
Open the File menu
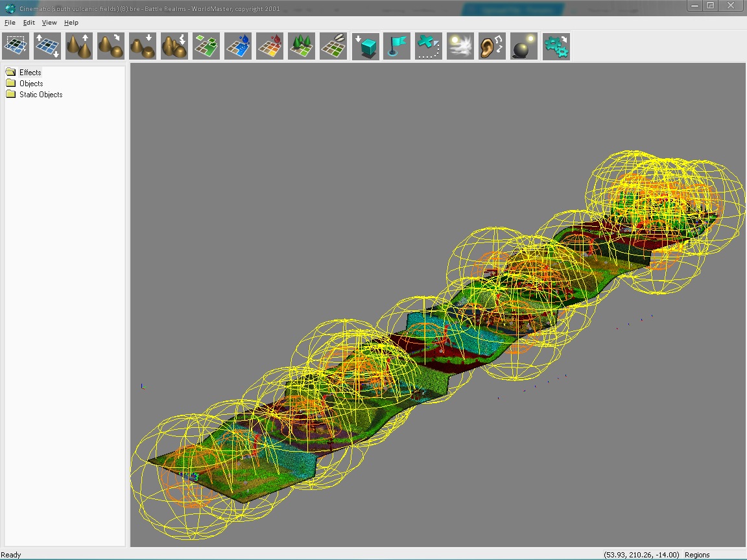pyautogui.click(x=10, y=23)
